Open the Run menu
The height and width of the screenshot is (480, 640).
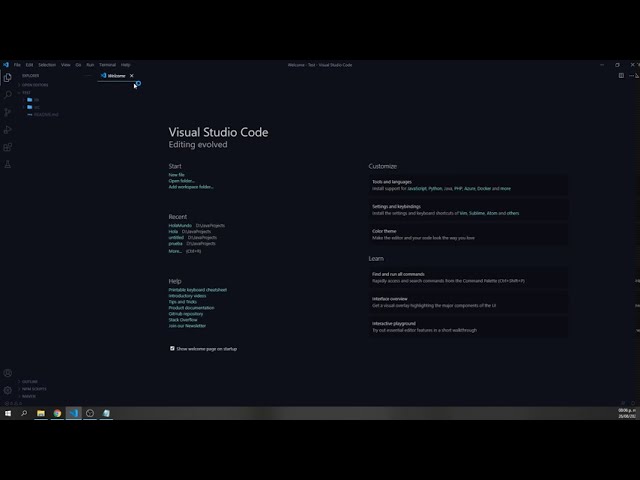coord(90,64)
